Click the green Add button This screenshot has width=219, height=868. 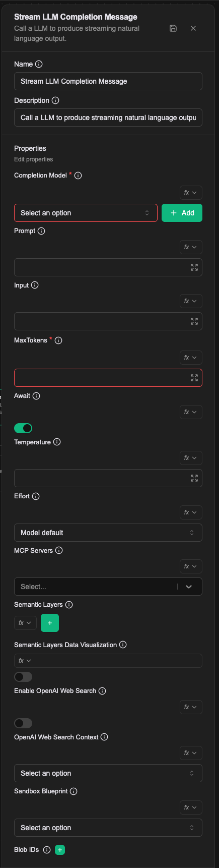pos(182,213)
